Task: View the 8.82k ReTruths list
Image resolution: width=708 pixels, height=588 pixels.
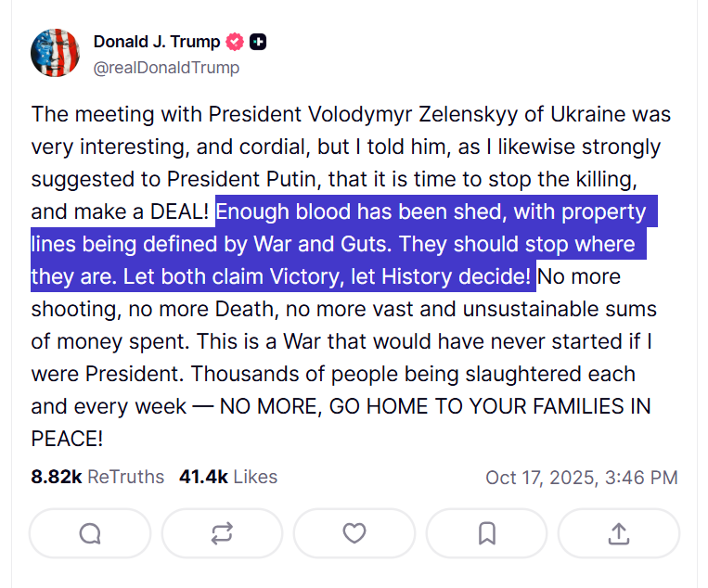Action: click(97, 477)
